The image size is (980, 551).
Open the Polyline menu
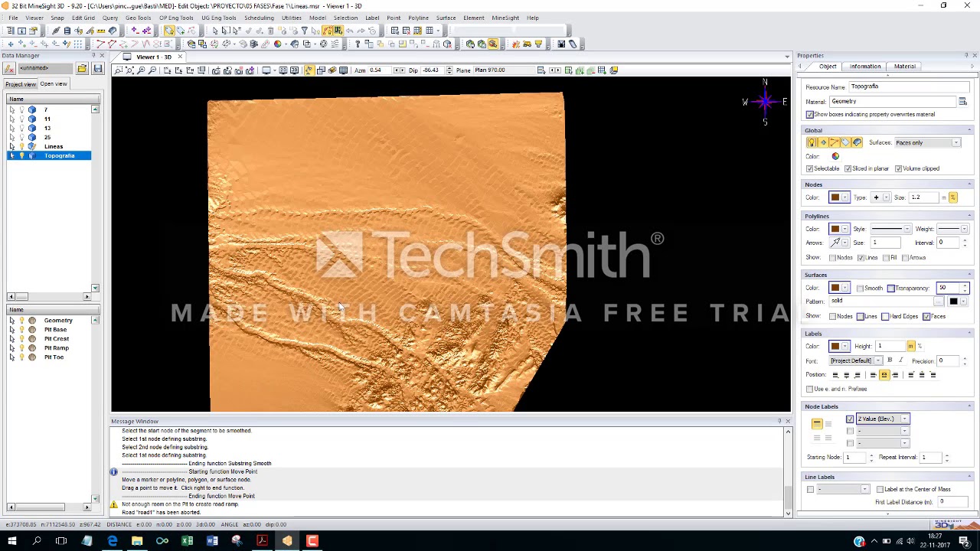418,18
